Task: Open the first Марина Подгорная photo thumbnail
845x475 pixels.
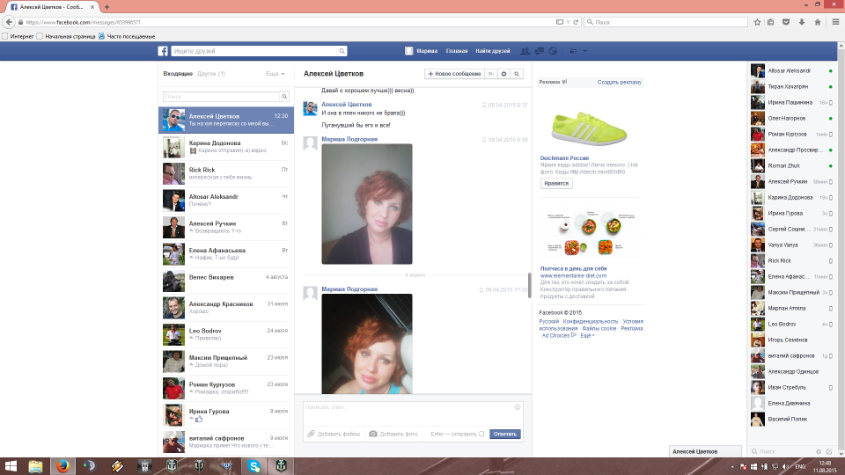Action: pyautogui.click(x=367, y=204)
